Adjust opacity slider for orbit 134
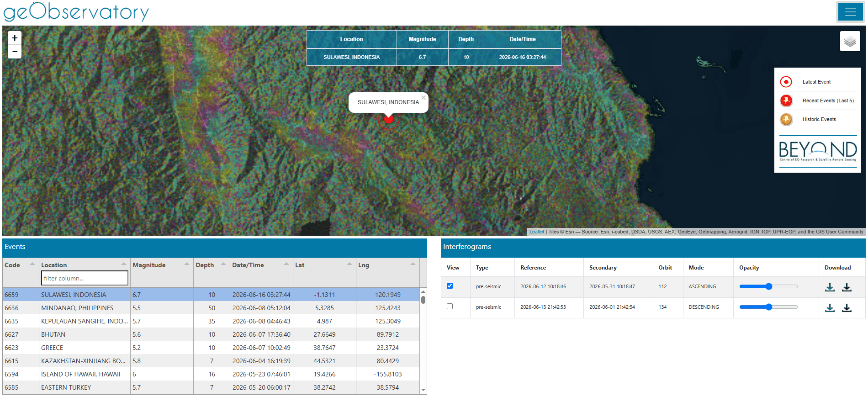This screenshot has width=868, height=402. pos(768,307)
